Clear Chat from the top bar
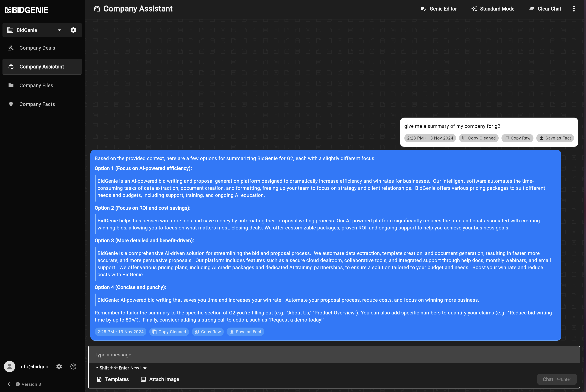 click(545, 9)
